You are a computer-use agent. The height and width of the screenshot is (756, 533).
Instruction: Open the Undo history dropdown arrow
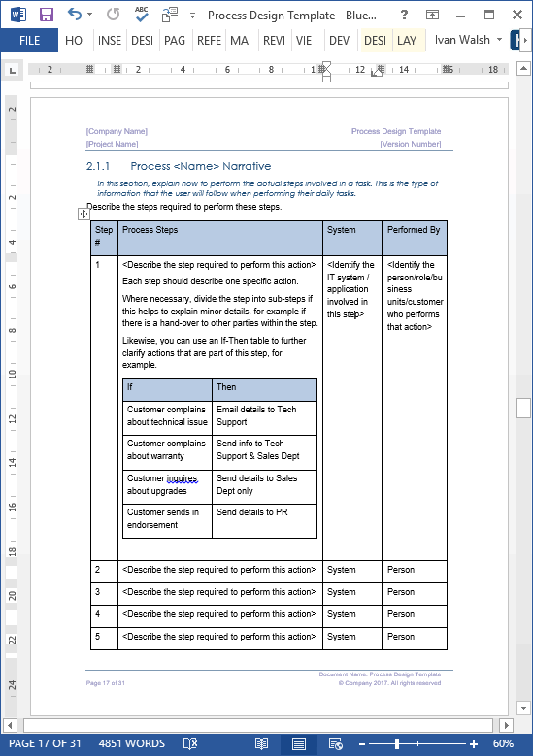pyautogui.click(x=90, y=15)
